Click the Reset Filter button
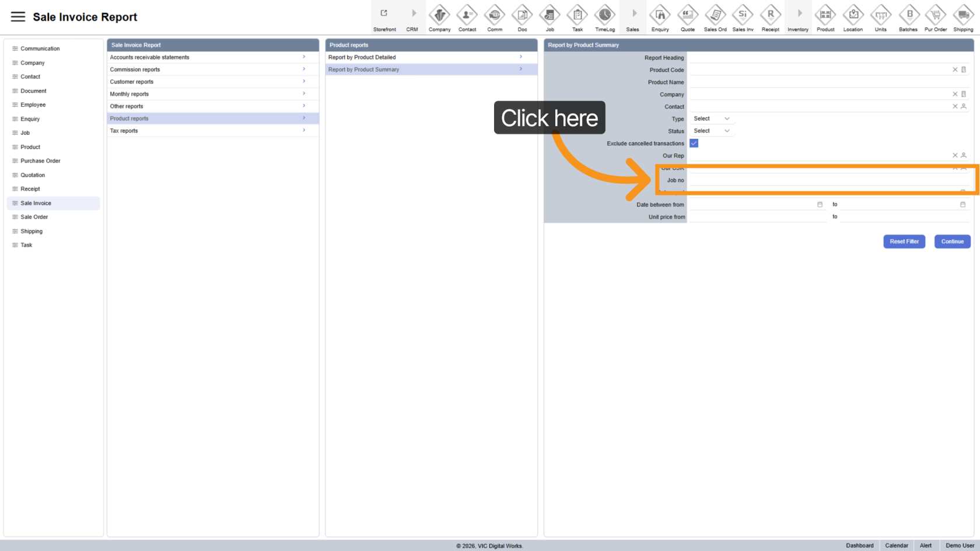 tap(904, 241)
